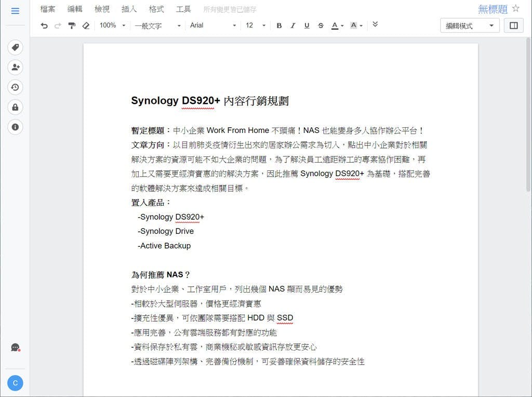Toggle strikethrough formatting

click(320, 25)
